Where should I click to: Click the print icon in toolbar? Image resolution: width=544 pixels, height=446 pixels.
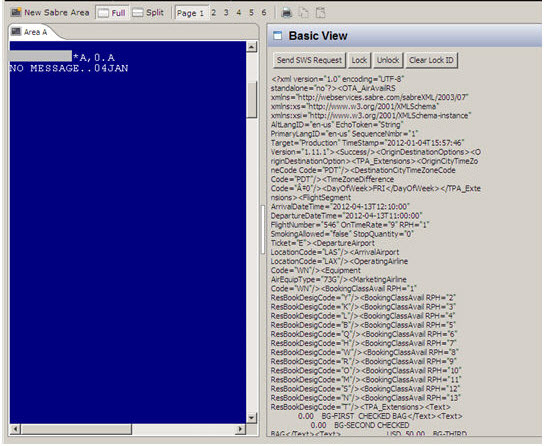(286, 13)
